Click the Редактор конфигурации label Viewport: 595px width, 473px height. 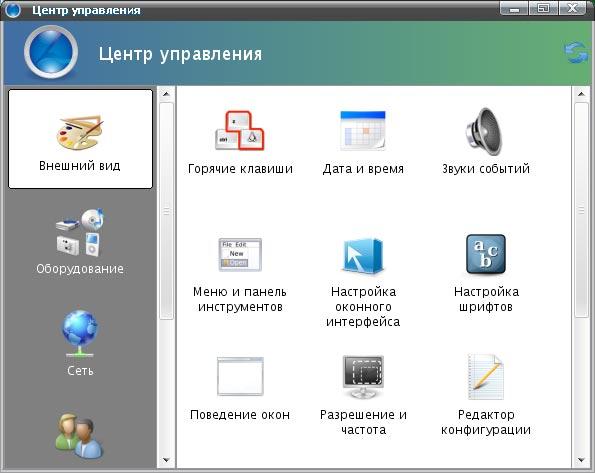486,422
